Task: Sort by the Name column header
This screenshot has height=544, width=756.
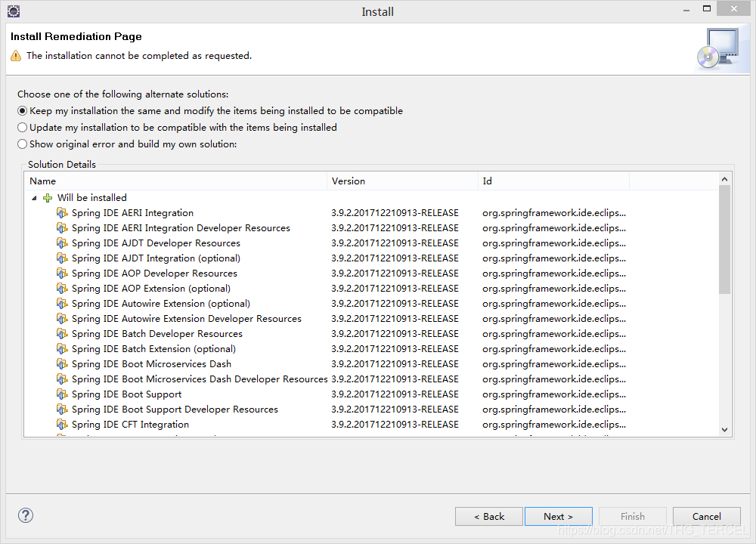Action: pyautogui.click(x=176, y=181)
